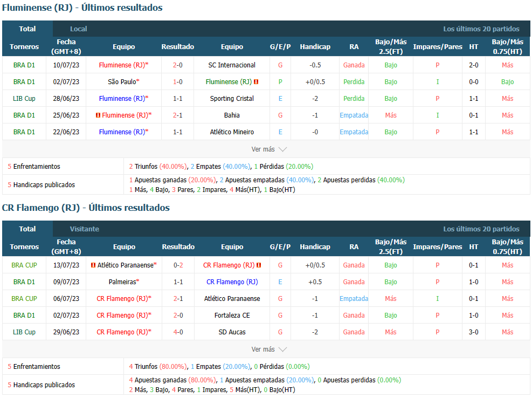The height and width of the screenshot is (398, 532).
Task: Open the Flamengo 'Los últimos 20 partidos' selector
Action: [x=481, y=229]
